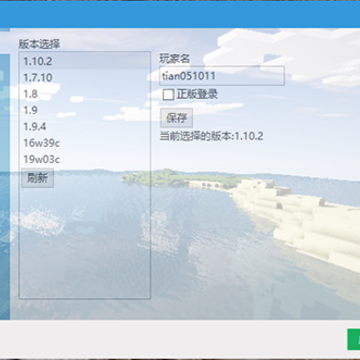Select version 1.9.4 entry
Screen dimensions: 360x360
(85, 127)
